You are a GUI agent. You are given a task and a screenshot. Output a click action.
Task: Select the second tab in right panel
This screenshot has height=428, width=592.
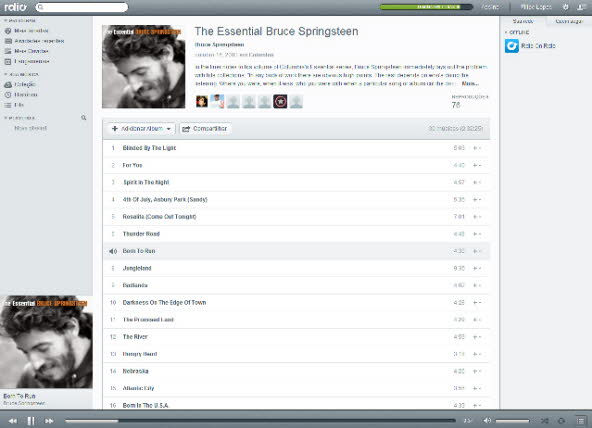click(x=569, y=21)
